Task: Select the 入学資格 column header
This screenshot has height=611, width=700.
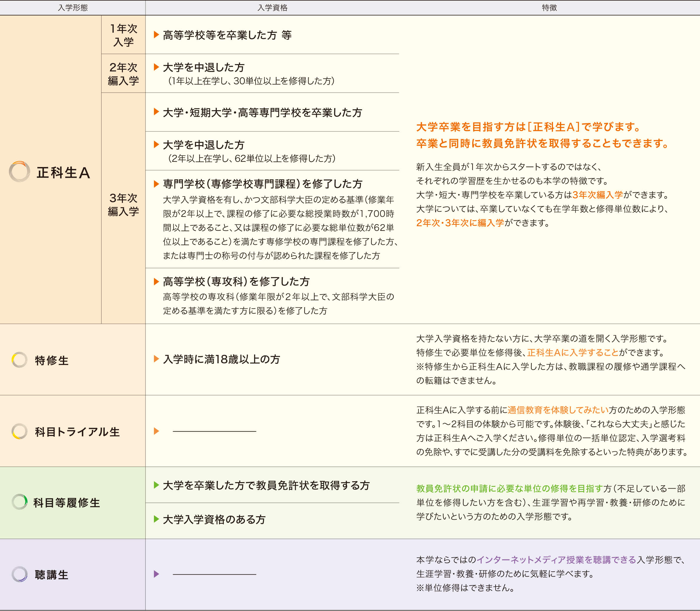Action: click(x=272, y=8)
